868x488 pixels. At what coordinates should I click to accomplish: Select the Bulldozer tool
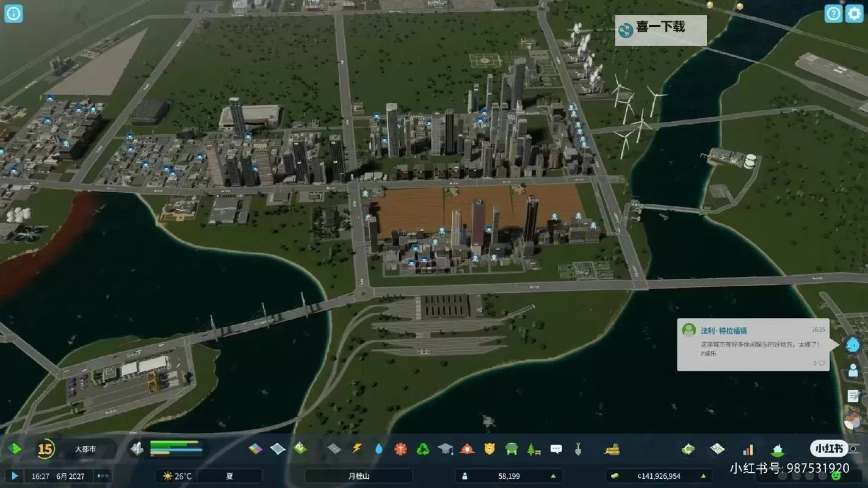pyautogui.click(x=612, y=450)
